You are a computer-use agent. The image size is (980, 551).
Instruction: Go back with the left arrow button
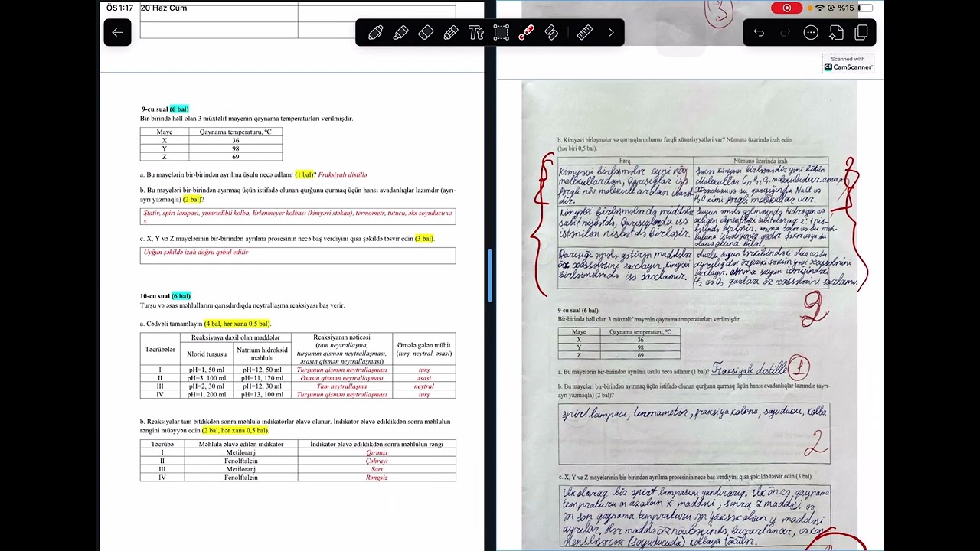[117, 32]
